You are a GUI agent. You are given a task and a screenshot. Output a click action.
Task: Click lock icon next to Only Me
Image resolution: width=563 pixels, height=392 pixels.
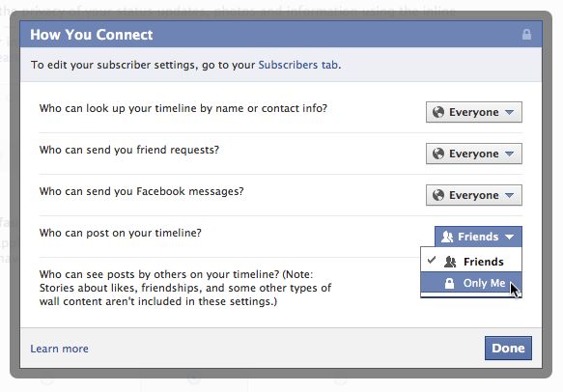tap(449, 283)
